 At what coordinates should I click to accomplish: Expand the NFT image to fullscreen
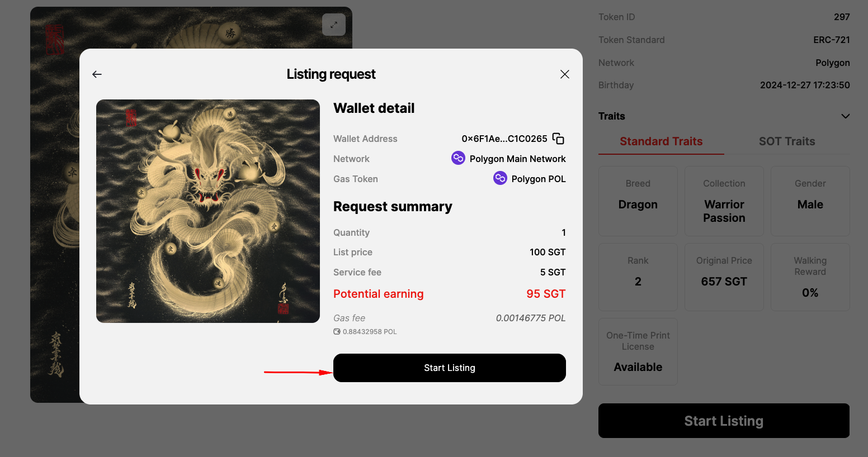334,25
